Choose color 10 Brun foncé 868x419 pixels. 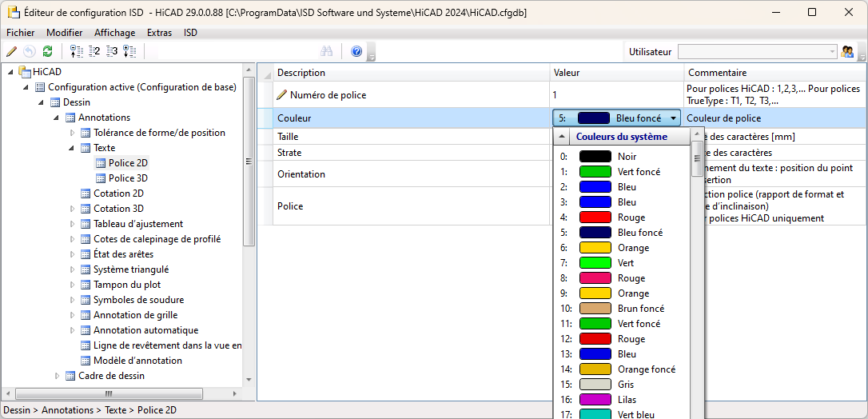[x=622, y=309]
